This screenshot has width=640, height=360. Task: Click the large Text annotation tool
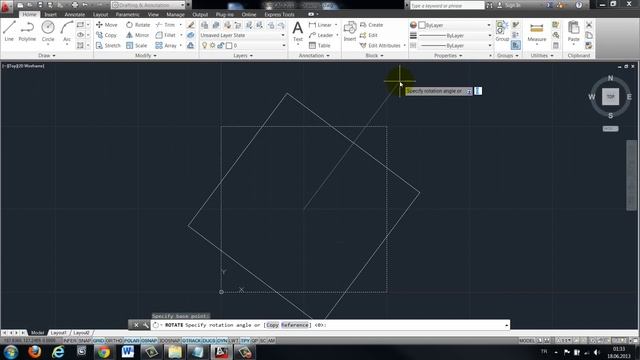click(298, 31)
